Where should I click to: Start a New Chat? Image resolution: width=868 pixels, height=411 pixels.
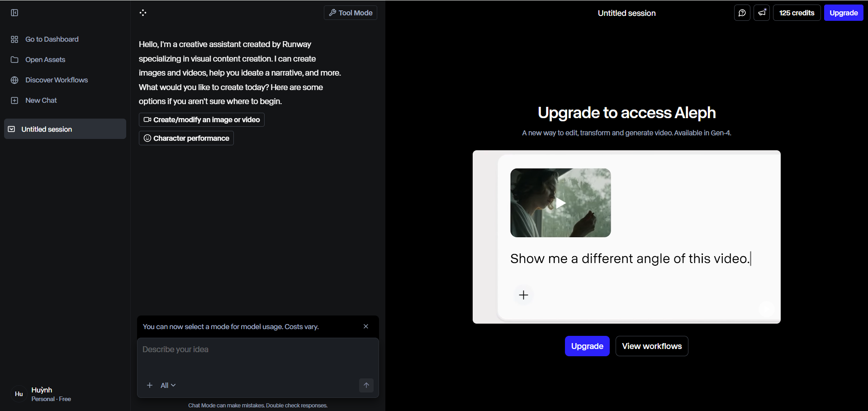34,100
